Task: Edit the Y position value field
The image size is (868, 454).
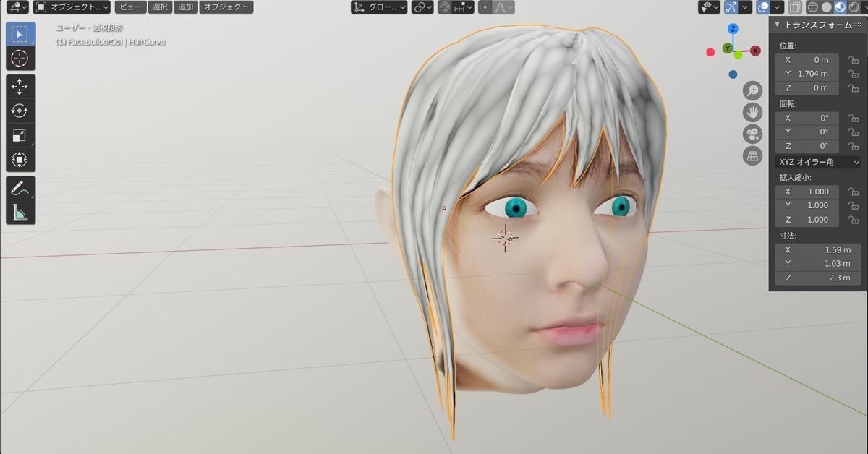Action: click(x=807, y=74)
